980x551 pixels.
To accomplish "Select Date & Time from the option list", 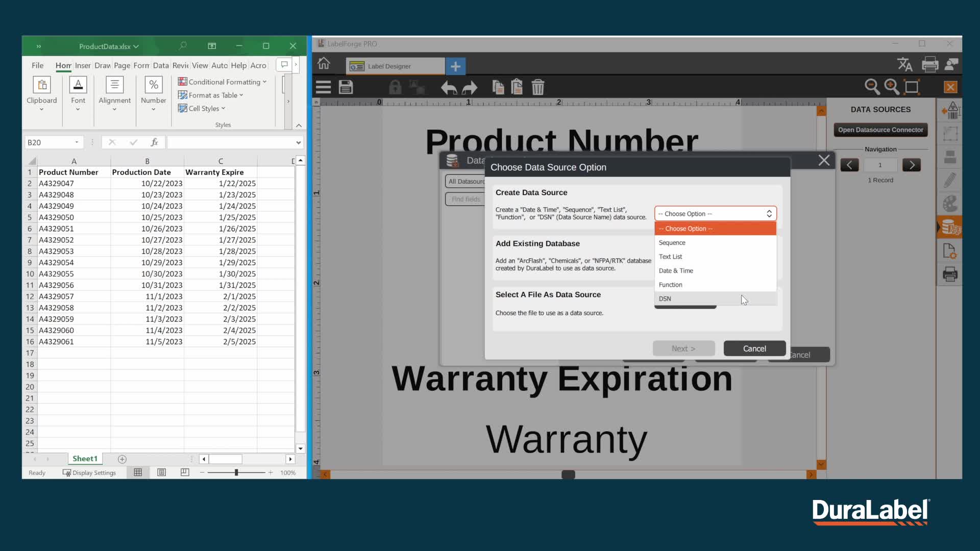I will (x=715, y=271).
